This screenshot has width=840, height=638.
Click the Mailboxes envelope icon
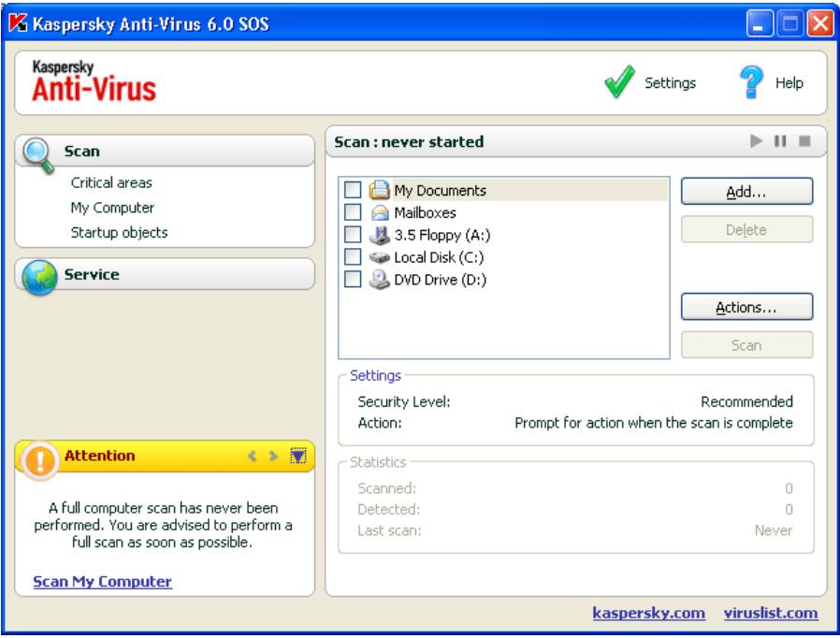[x=379, y=212]
